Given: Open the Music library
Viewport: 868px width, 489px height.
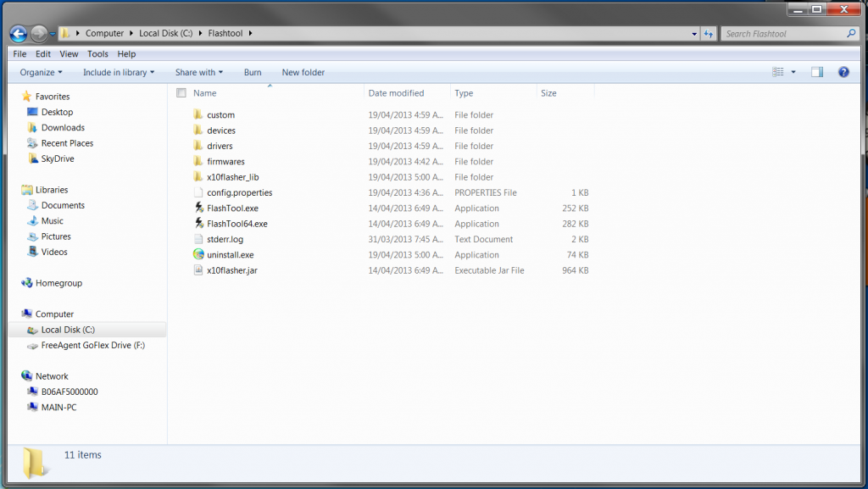Looking at the screenshot, I should [52, 220].
